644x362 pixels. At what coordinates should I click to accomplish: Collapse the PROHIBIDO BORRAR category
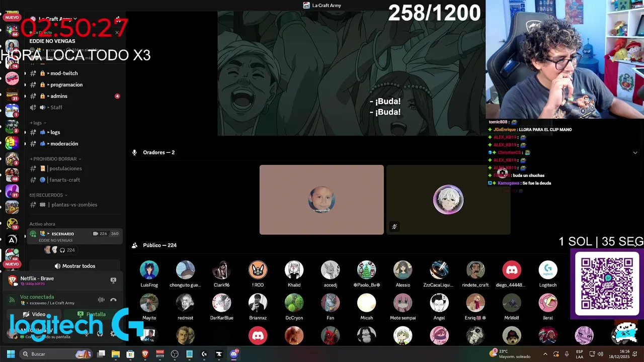[55, 159]
